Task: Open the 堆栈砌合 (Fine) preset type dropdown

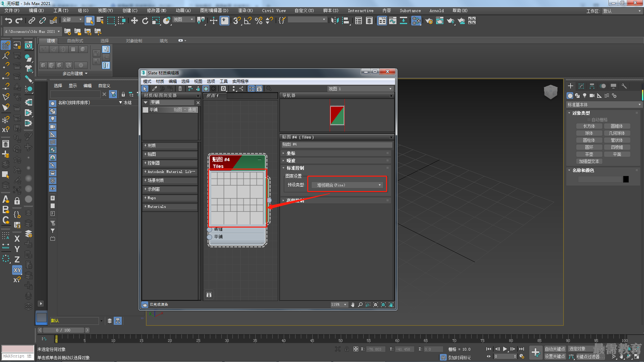Action: [x=347, y=185]
